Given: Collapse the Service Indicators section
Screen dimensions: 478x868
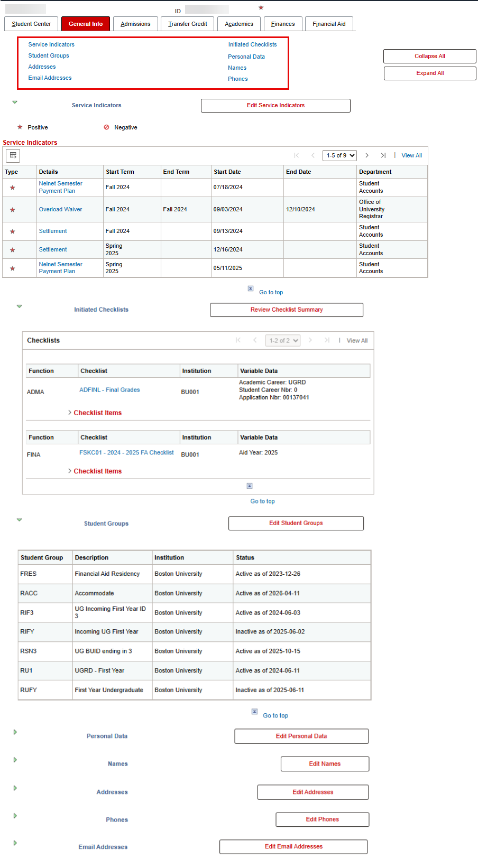Looking at the screenshot, I should (15, 102).
